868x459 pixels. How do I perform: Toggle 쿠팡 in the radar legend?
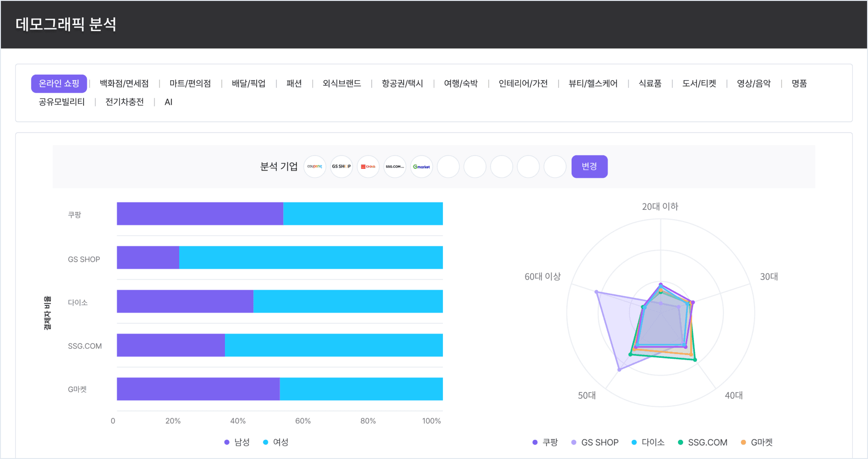click(x=545, y=442)
